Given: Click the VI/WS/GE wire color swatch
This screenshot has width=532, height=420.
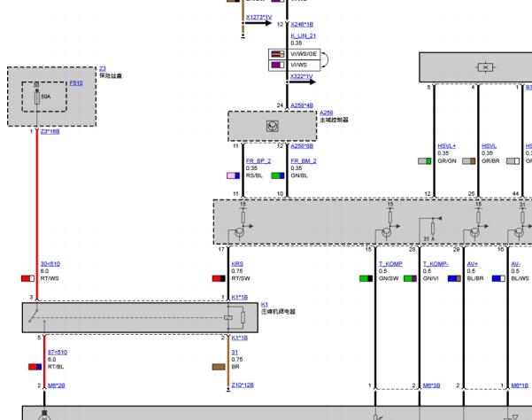Looking at the screenshot, I should pos(278,54).
